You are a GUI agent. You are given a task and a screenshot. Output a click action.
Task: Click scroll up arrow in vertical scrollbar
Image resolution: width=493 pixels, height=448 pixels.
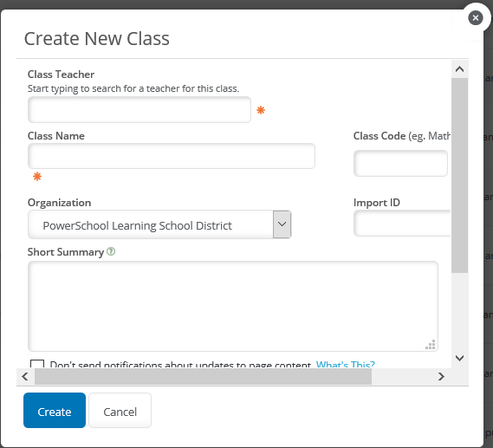pos(460,69)
